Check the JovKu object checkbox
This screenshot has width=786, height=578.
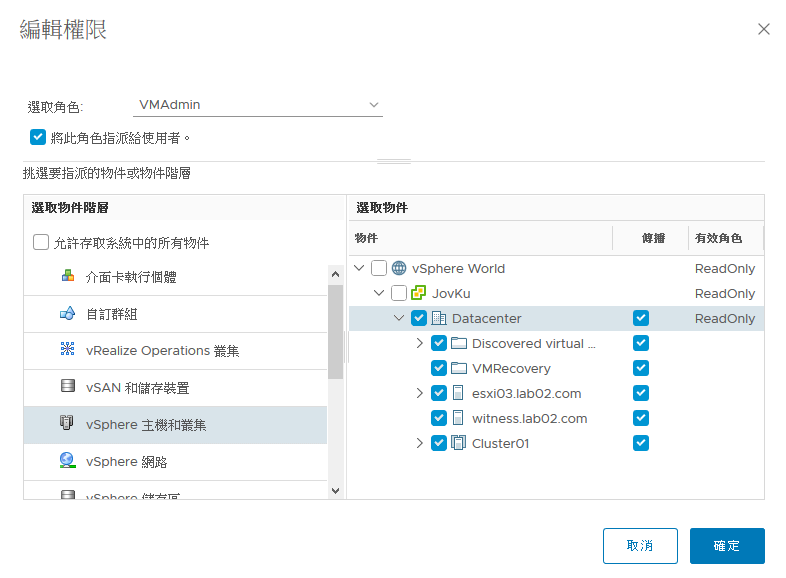[x=399, y=293]
